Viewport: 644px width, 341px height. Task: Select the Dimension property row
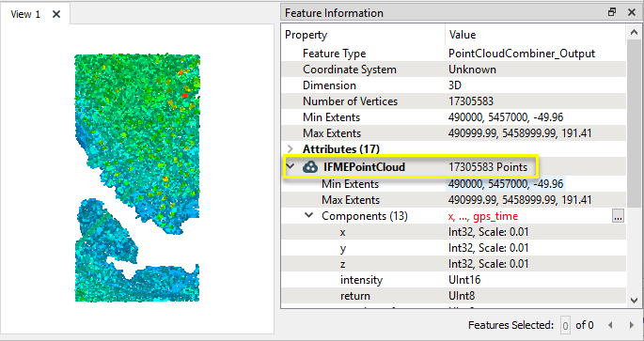pyautogui.click(x=454, y=85)
